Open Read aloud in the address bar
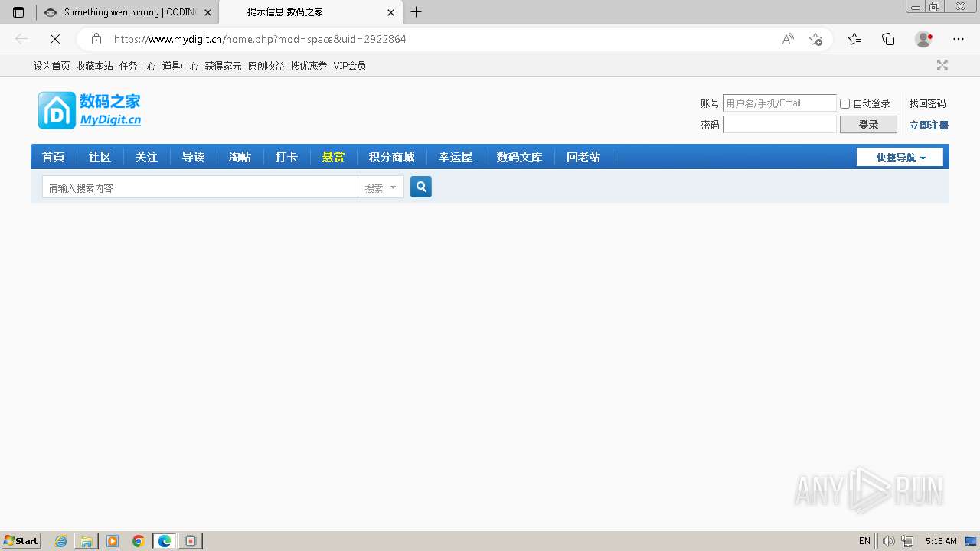This screenshot has width=980, height=551. pyautogui.click(x=788, y=39)
